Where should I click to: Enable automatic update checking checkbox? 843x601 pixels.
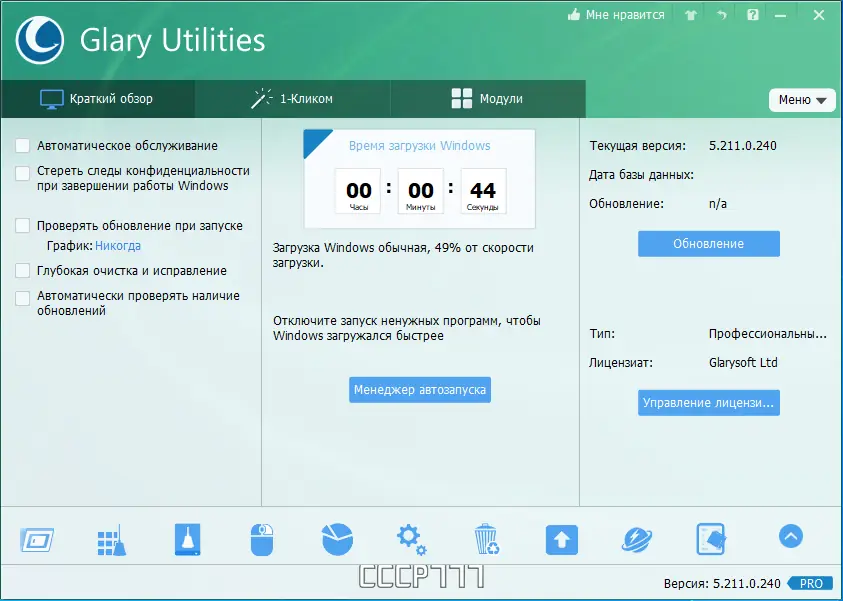(22, 296)
